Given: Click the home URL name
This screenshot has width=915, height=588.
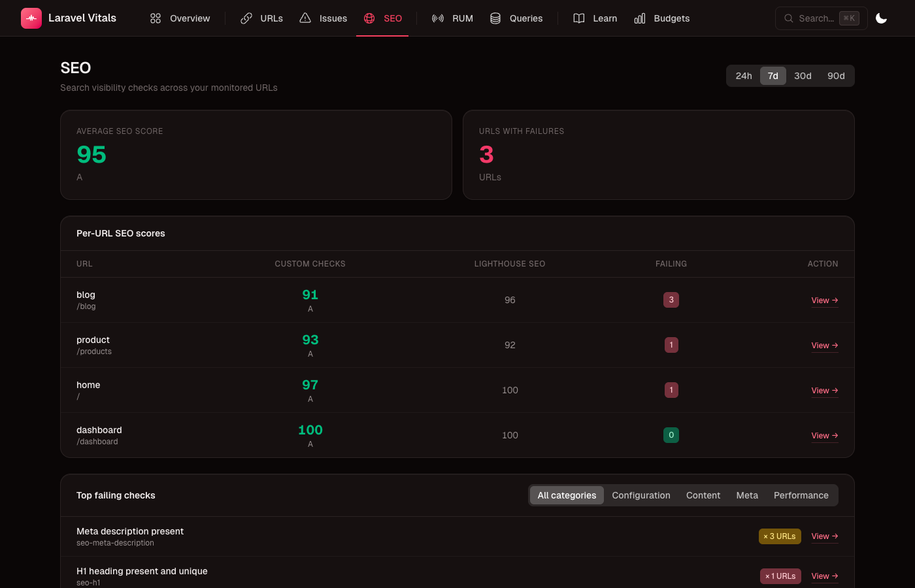Looking at the screenshot, I should 88,385.
